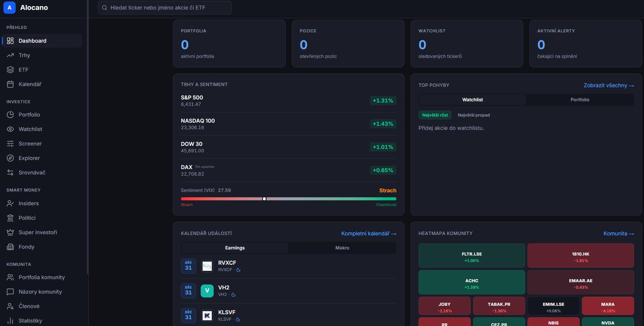Open the Kompletní kalendář link
Image resolution: width=644 pixels, height=326 pixels.
tap(368, 233)
